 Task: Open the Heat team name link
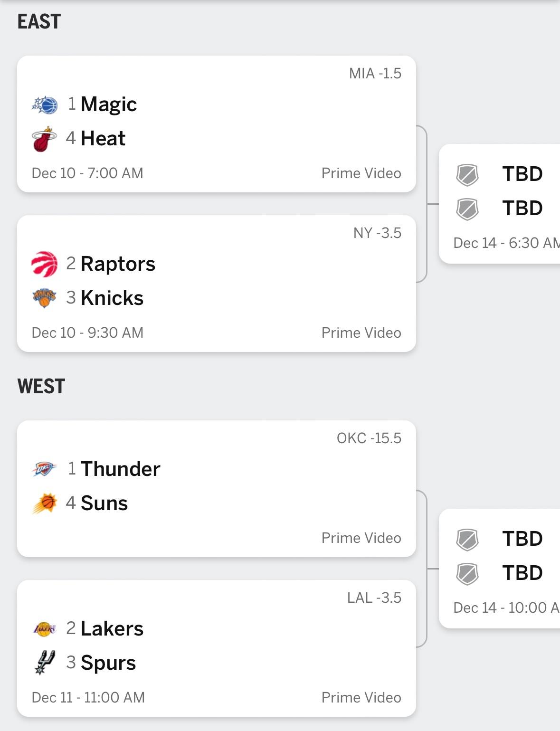[x=103, y=139]
